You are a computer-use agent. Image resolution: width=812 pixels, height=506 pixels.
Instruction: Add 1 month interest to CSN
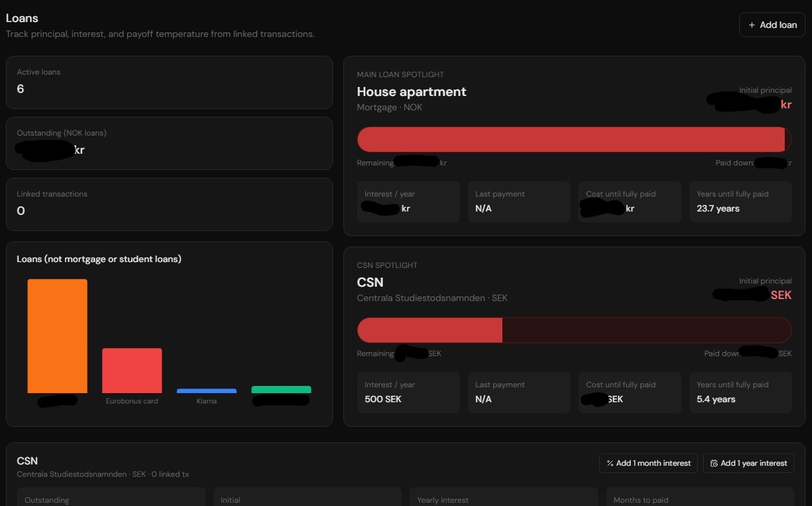(x=648, y=463)
